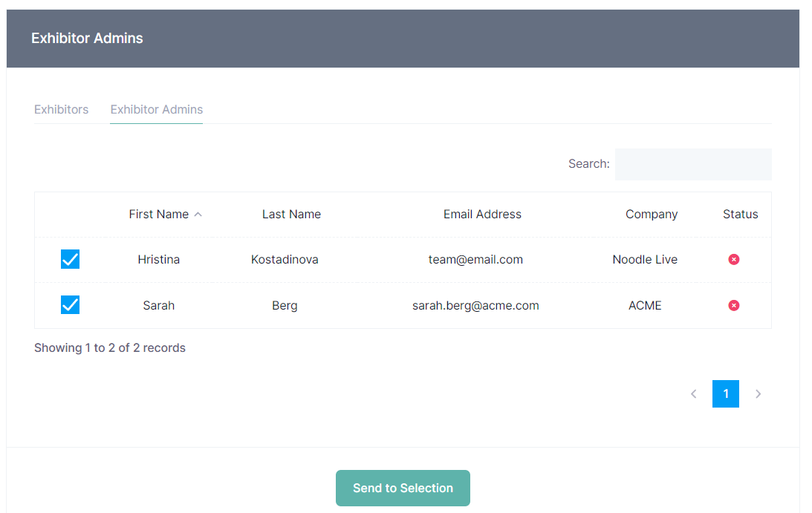Viewport: 812px width, 513px height.
Task: Click the sort arrow beside First Name
Action: click(x=198, y=215)
